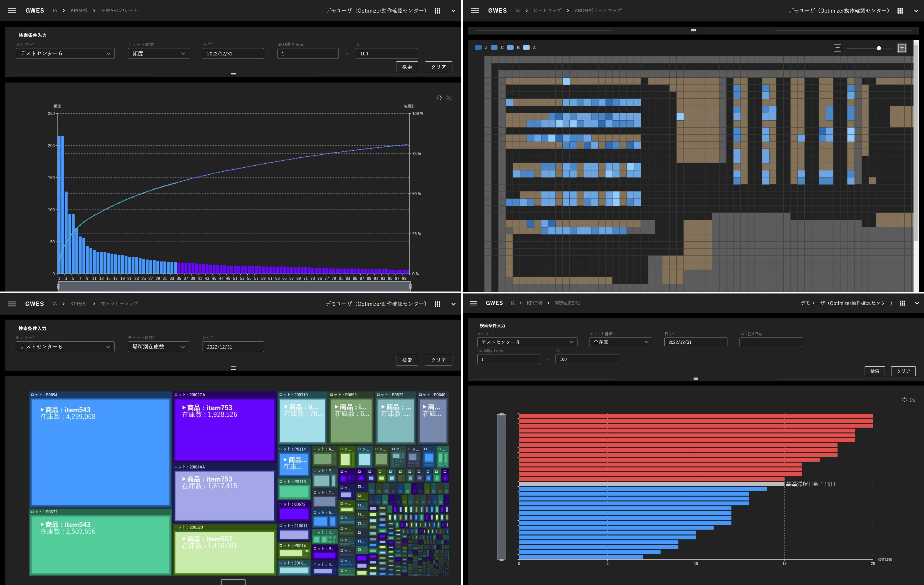Open apps grid icon in ABC分析ヒートマップ panel
This screenshot has width=924, height=585.
(900, 11)
